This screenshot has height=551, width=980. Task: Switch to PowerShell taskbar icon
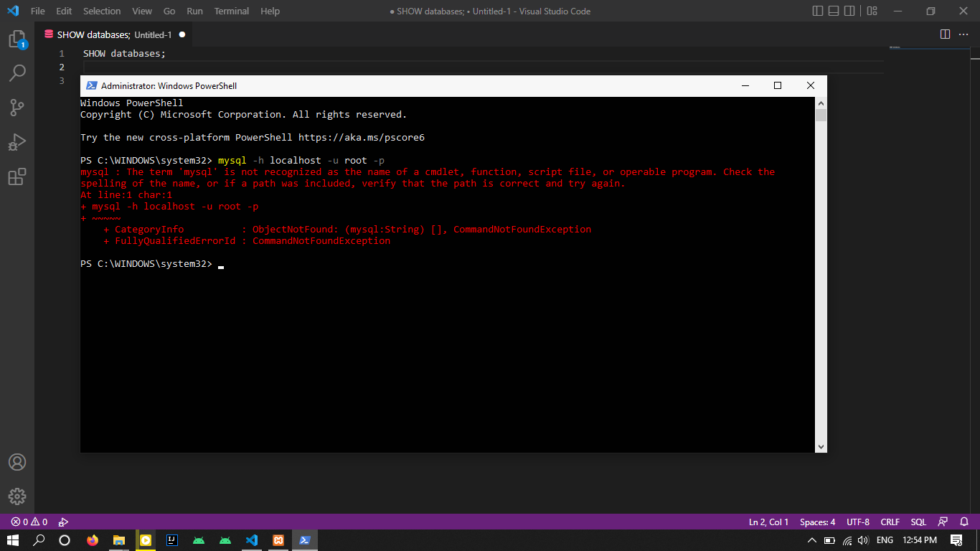(305, 540)
